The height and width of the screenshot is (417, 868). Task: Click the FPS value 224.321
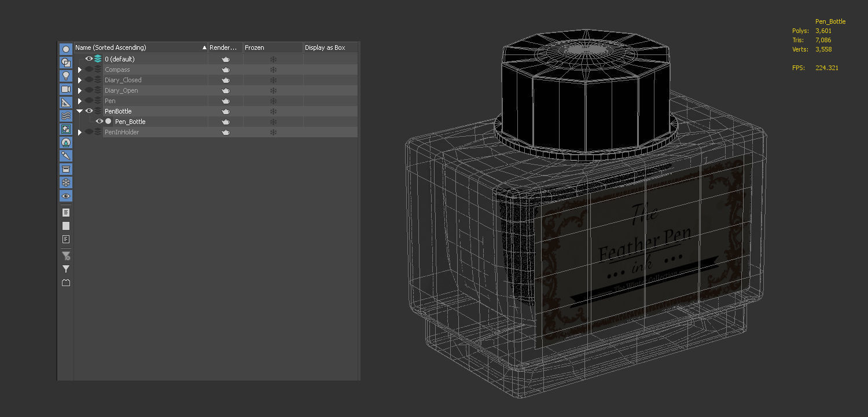pyautogui.click(x=827, y=68)
